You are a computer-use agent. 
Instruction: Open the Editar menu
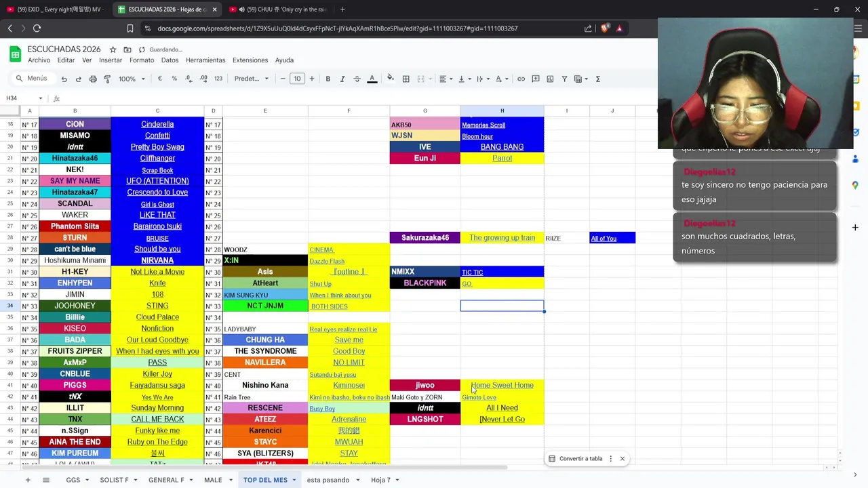[66, 60]
